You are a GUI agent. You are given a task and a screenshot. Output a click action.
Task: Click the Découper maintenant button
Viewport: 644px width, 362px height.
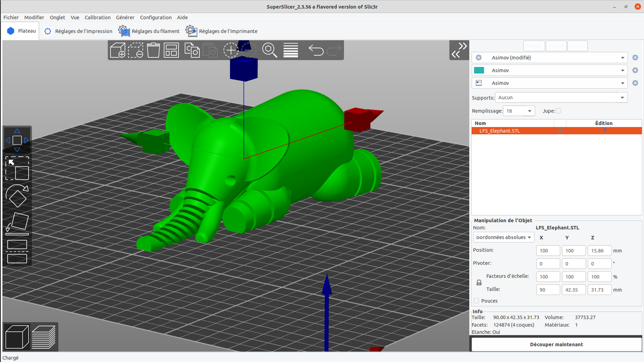pyautogui.click(x=556, y=344)
